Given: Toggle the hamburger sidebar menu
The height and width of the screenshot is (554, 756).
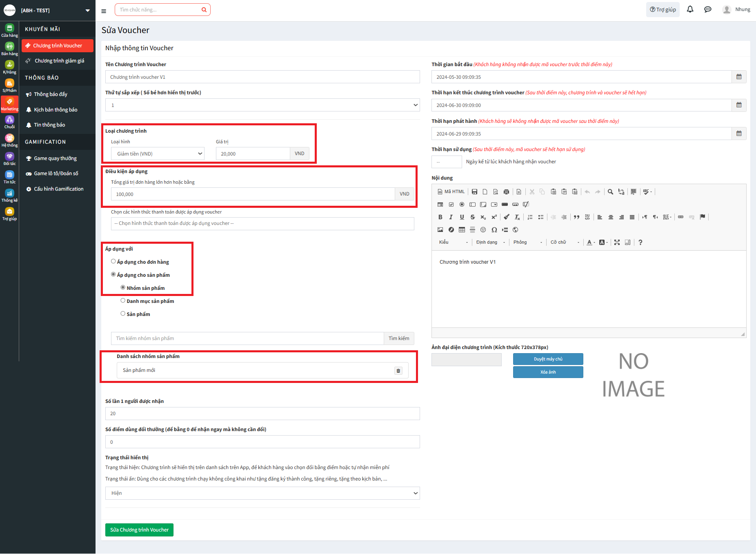Looking at the screenshot, I should coord(104,11).
